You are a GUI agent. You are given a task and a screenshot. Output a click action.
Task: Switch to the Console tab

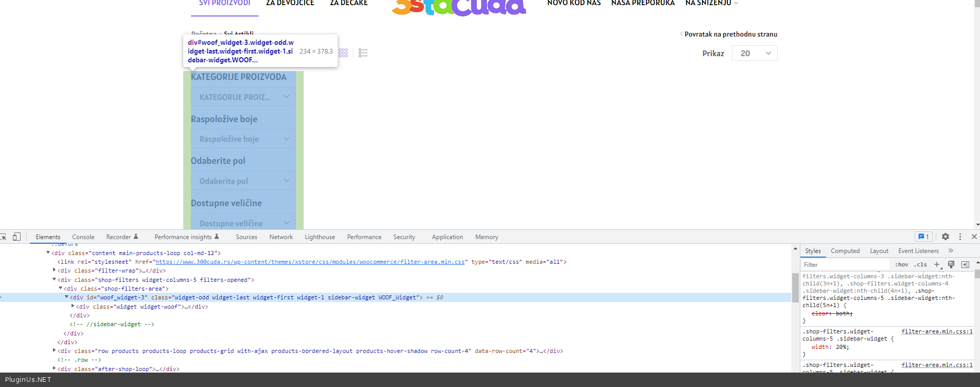pyautogui.click(x=83, y=237)
